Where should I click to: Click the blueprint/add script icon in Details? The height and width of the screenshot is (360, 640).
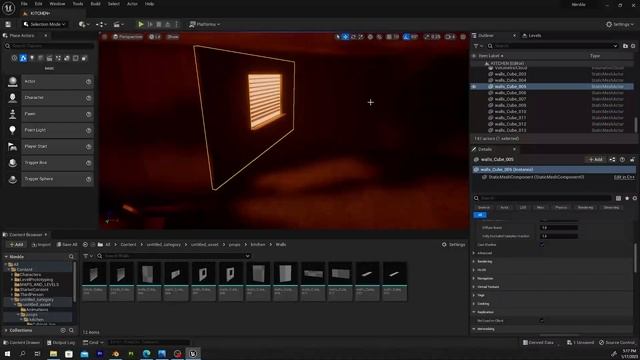tap(612, 160)
